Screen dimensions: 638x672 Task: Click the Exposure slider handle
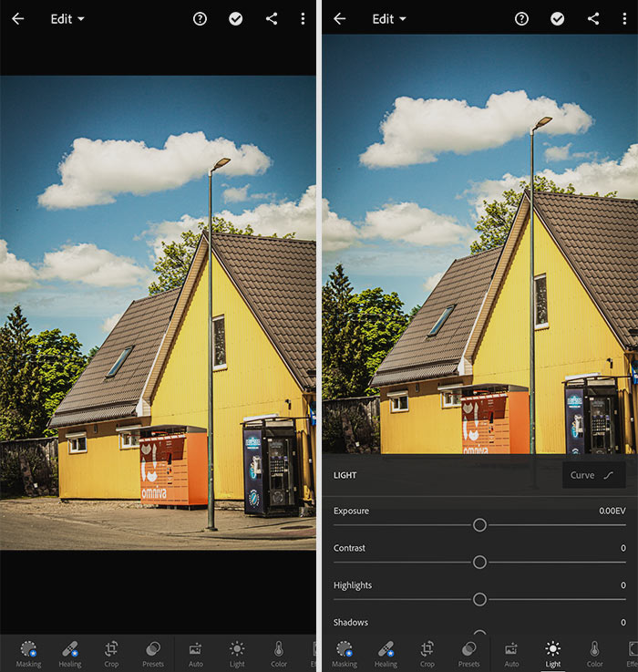tap(479, 525)
